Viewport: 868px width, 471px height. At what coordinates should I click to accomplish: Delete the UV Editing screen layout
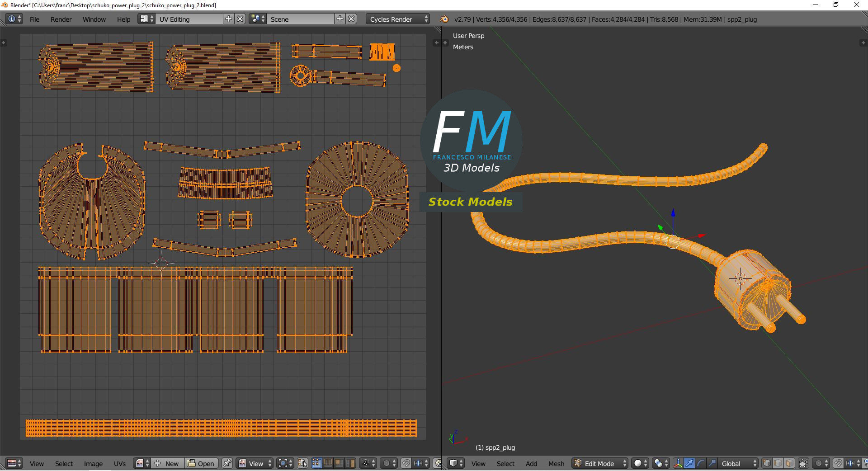coord(241,19)
